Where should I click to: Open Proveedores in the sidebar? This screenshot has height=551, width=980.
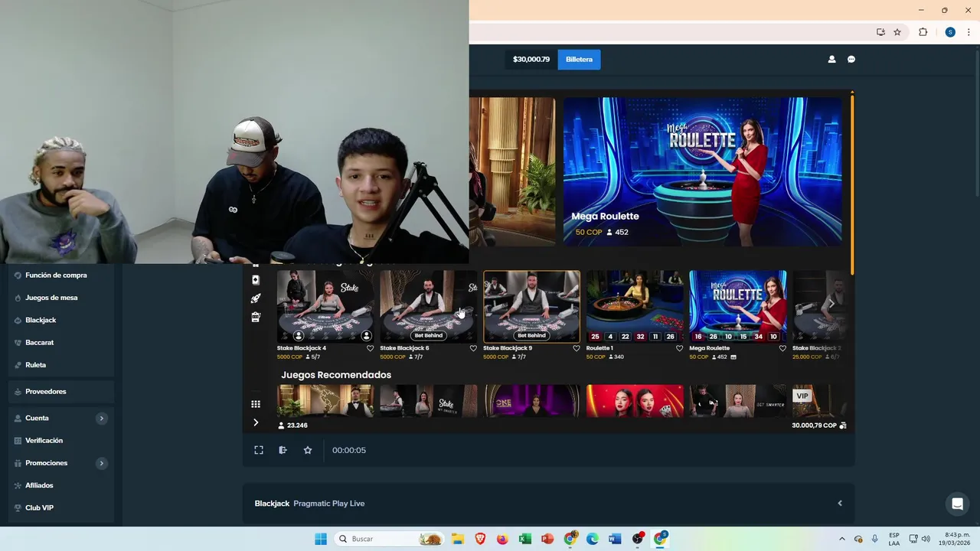point(60,391)
